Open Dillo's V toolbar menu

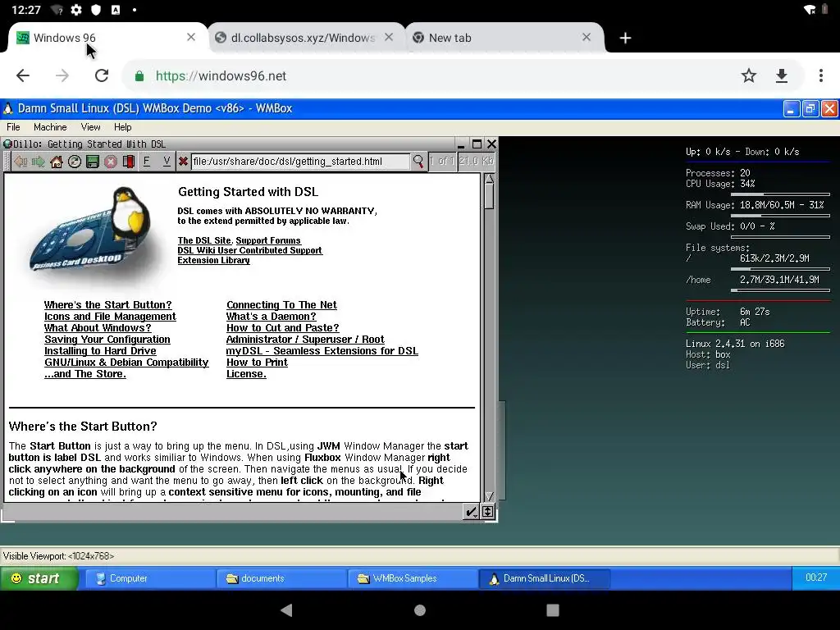pyautogui.click(x=167, y=162)
